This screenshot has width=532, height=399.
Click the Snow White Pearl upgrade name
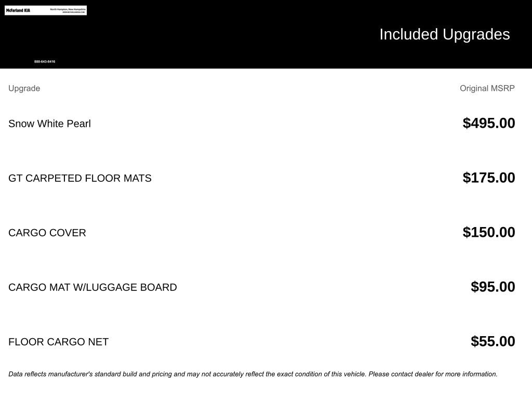(x=49, y=124)
